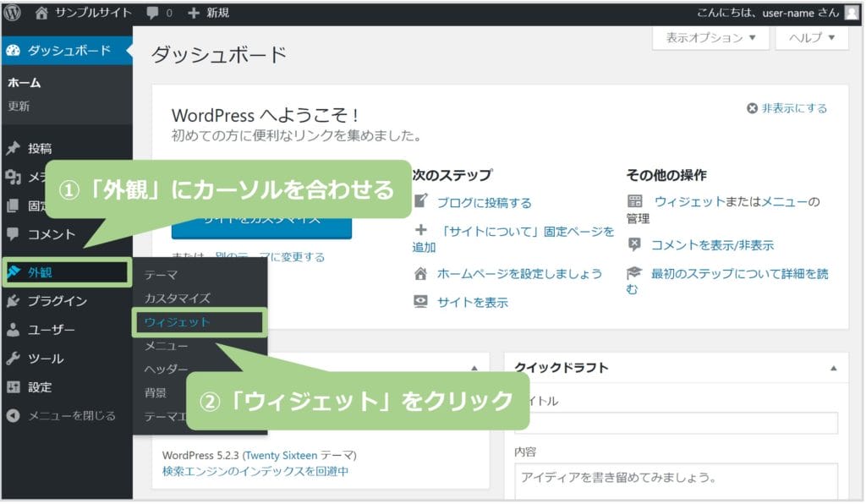The image size is (866, 504).
Task: Choose カスタマイズ from the 外観 submenu
Action: coord(178,299)
